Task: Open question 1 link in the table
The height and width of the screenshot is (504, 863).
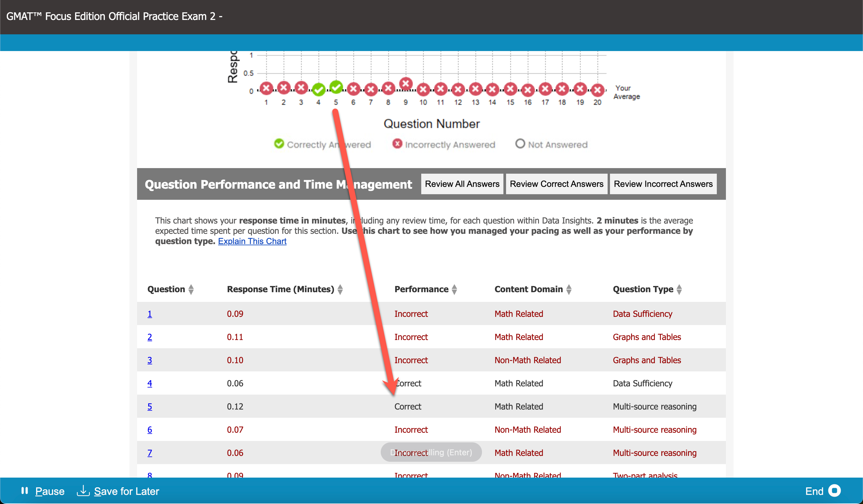Action: [150, 314]
